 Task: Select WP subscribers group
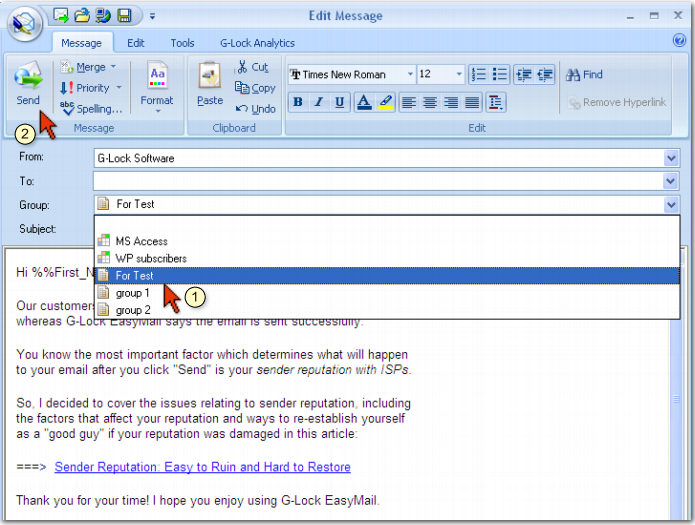click(x=387, y=259)
